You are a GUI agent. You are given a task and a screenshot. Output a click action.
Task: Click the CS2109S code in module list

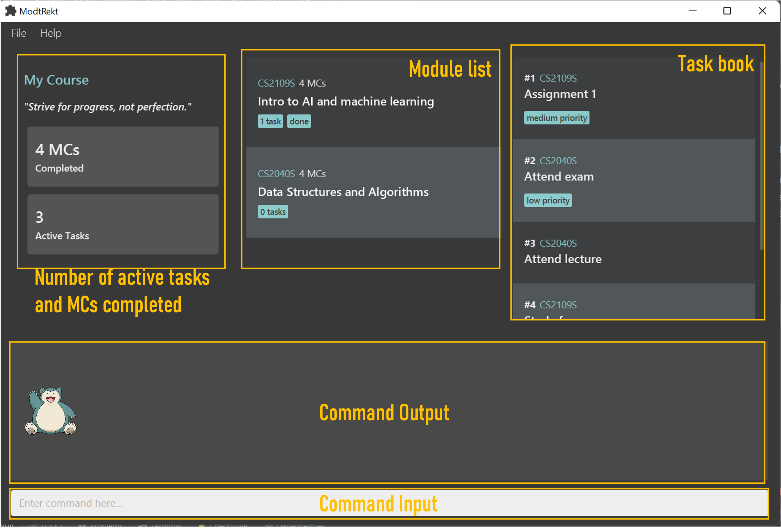pos(277,84)
